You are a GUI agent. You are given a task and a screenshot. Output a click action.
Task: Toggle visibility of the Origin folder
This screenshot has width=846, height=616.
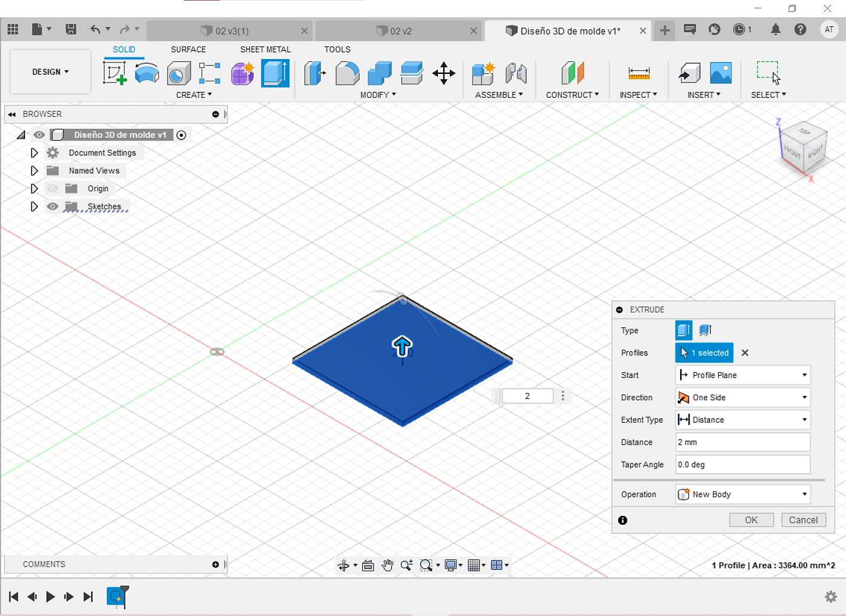(53, 188)
